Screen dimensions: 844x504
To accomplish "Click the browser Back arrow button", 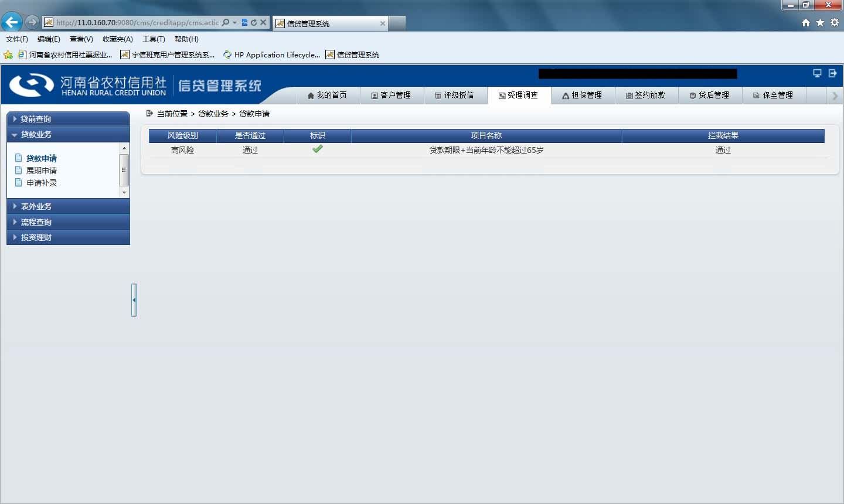I will 12,22.
